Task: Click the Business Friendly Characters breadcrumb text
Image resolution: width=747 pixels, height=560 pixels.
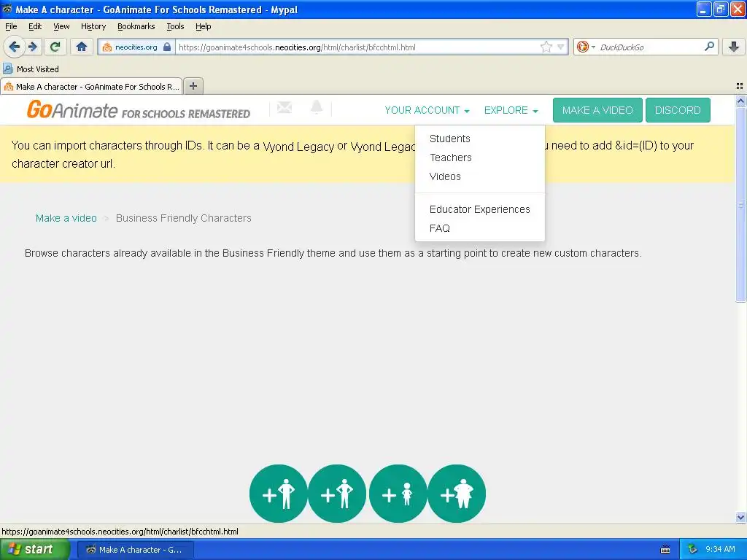Action: point(183,218)
